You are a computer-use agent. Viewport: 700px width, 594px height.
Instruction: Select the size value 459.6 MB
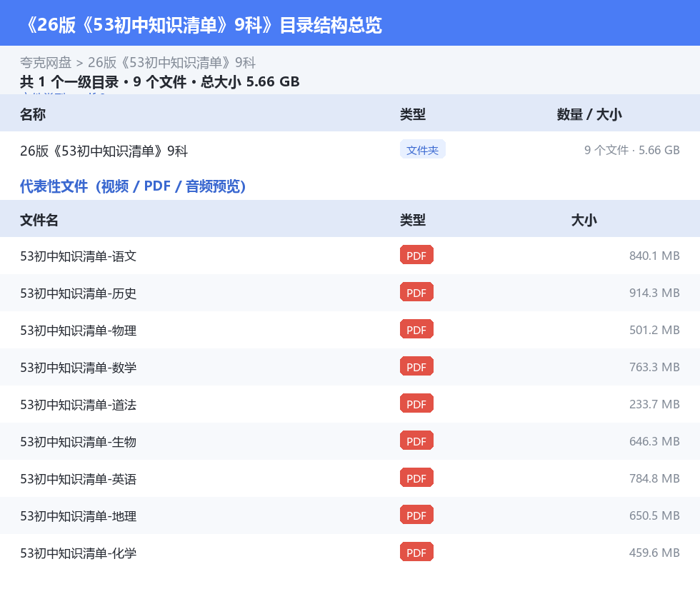point(654,552)
